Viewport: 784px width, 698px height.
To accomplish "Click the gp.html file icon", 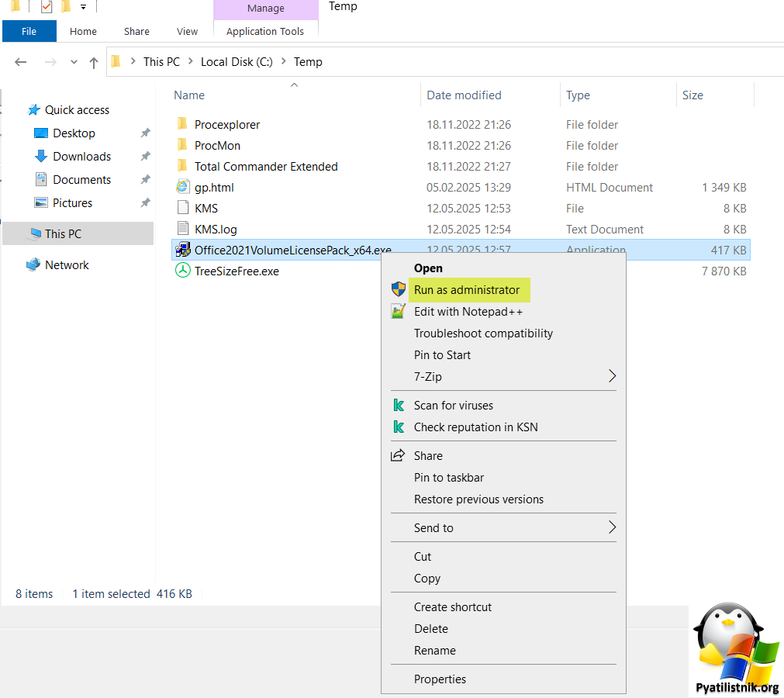I will pyautogui.click(x=182, y=187).
